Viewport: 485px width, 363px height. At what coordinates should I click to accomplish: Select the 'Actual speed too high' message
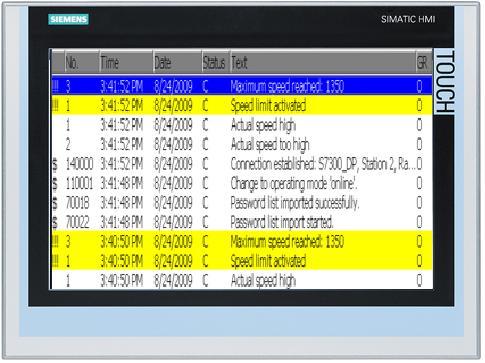tap(242, 144)
